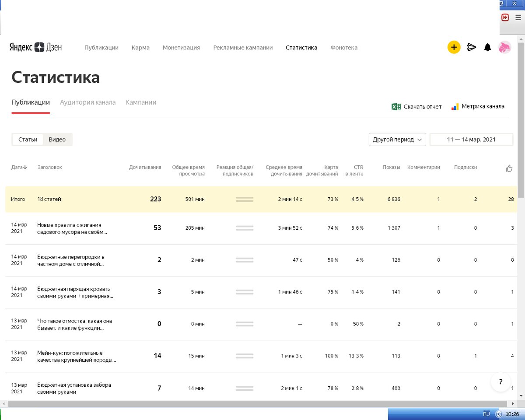Click 6 836 показы total value
The height and width of the screenshot is (420, 525).
point(393,199)
